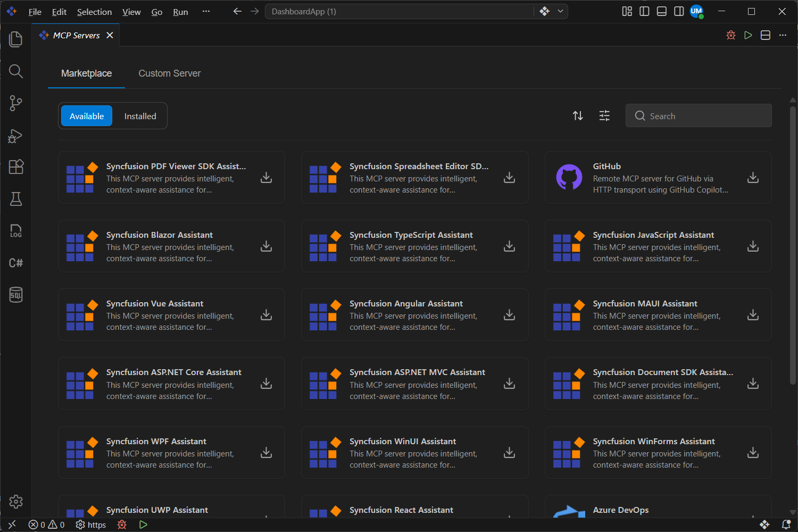The height and width of the screenshot is (532, 798).
Task: Install the Syncfusion ASP.NET Core Assistant server
Action: tap(267, 384)
